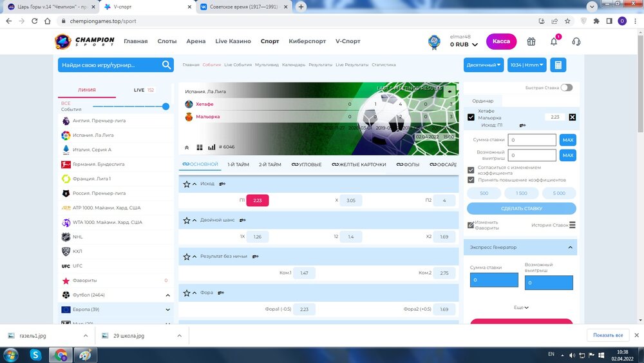Switch to УГЛОВЫЕ tab
This screenshot has height=363, width=644.
[307, 164]
